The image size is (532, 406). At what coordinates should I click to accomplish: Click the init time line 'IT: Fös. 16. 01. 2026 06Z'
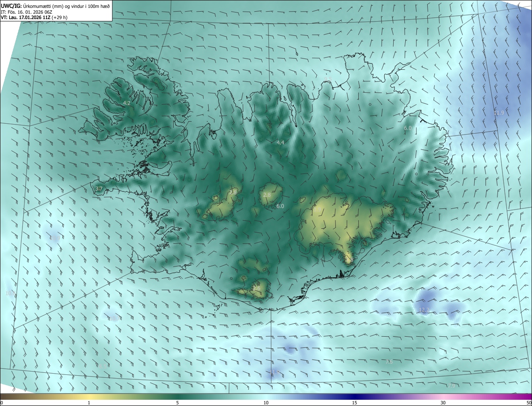pyautogui.click(x=26, y=12)
